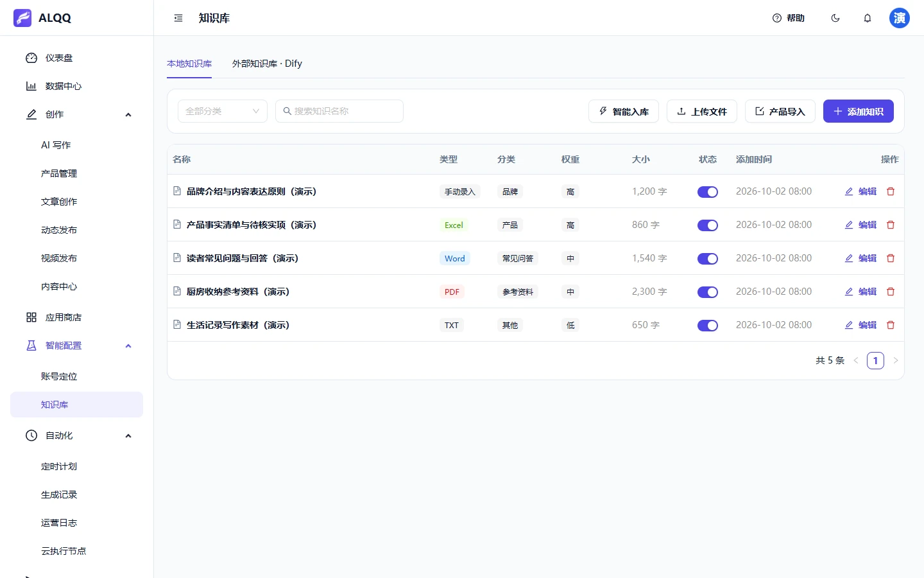Collapse the 智能配置 sidebar group
Image resolution: width=924 pixels, height=578 pixels.
click(x=76, y=346)
